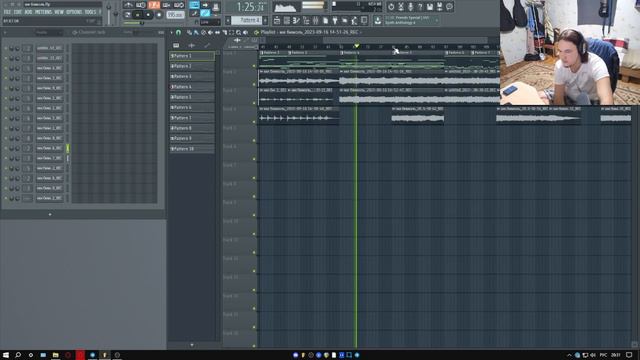Open the mixer via faders toolbar icon
The width and height of the screenshot is (640, 360).
click(x=316, y=20)
